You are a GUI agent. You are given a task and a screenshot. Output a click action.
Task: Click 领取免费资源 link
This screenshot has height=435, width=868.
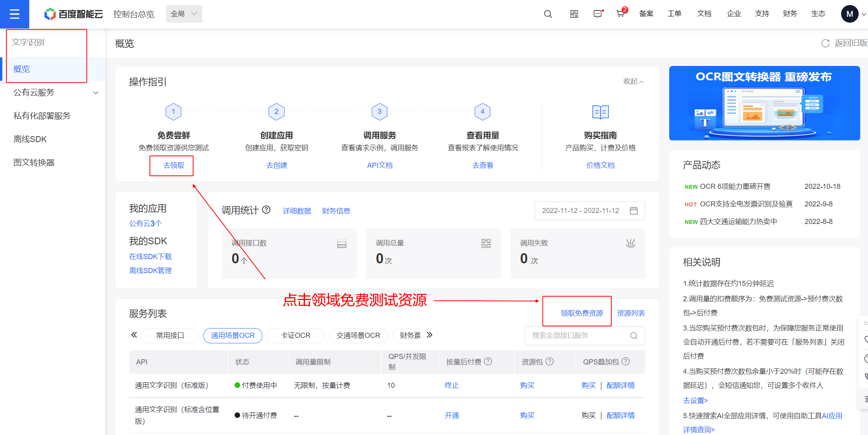[x=582, y=313]
